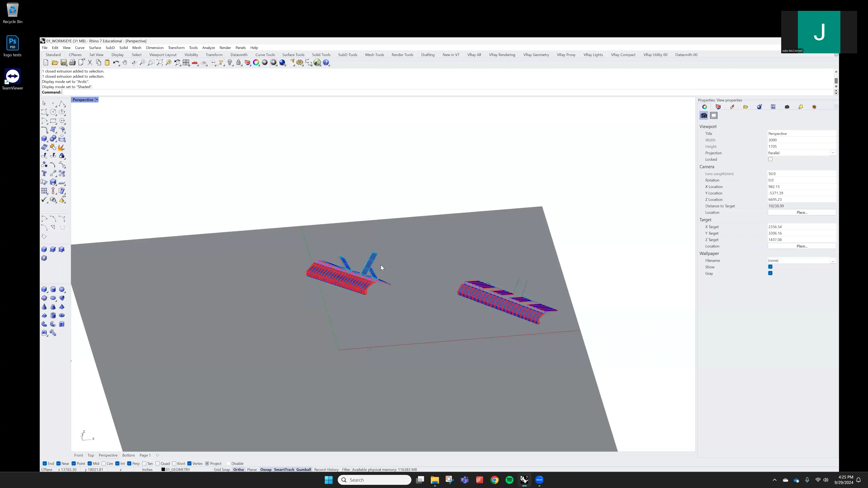Image resolution: width=868 pixels, height=488 pixels.
Task: Disable the Vertex osnap checkbox
Action: pos(189,463)
